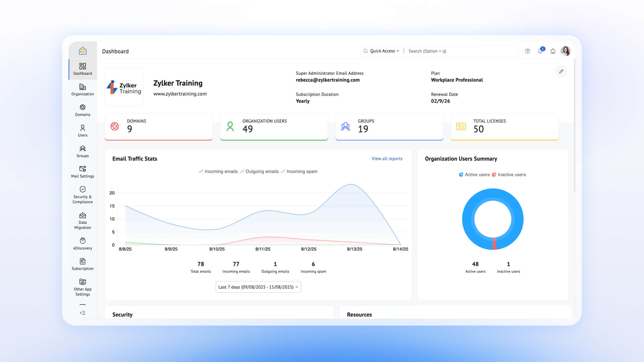Screen dimensions: 644x362
Task: Open the user profile avatar
Action: click(x=566, y=51)
